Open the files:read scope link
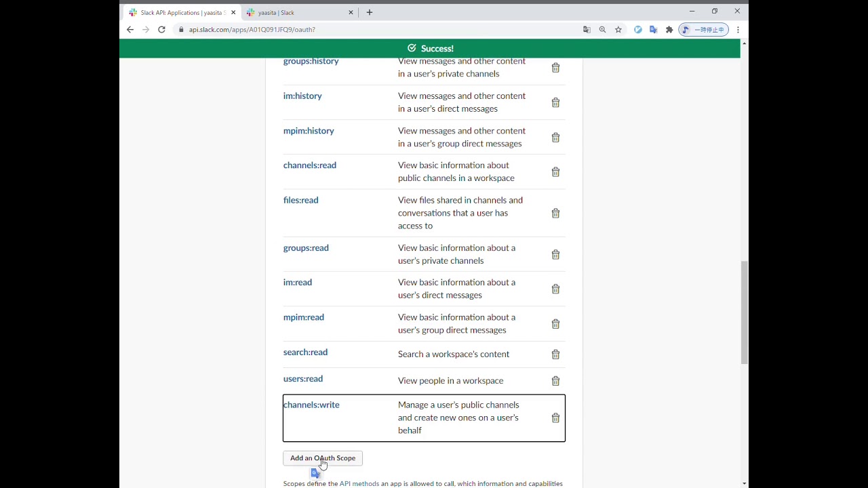The height and width of the screenshot is (488, 868). 300,200
